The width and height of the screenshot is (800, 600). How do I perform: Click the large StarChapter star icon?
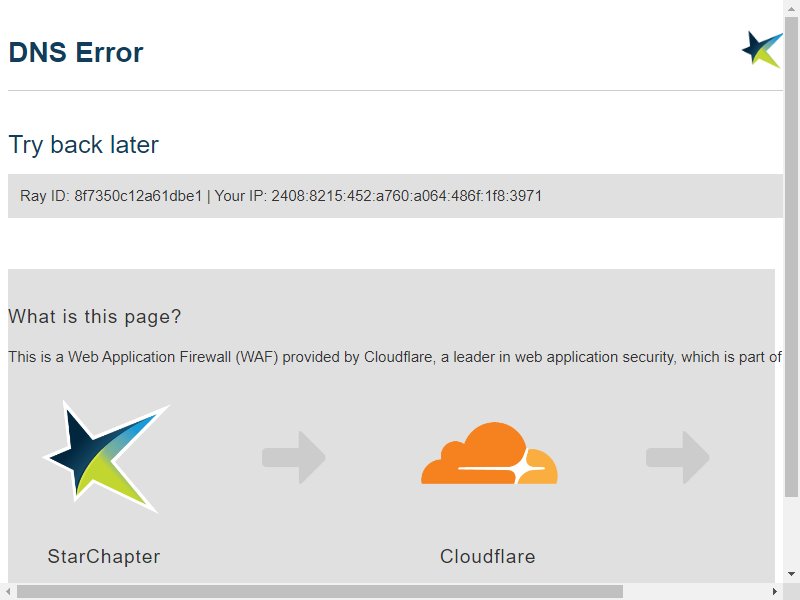[x=106, y=457]
